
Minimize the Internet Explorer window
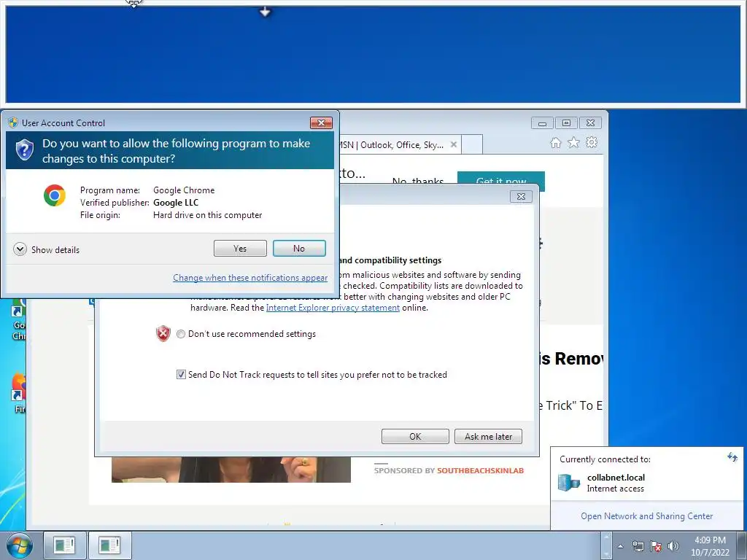click(x=542, y=122)
